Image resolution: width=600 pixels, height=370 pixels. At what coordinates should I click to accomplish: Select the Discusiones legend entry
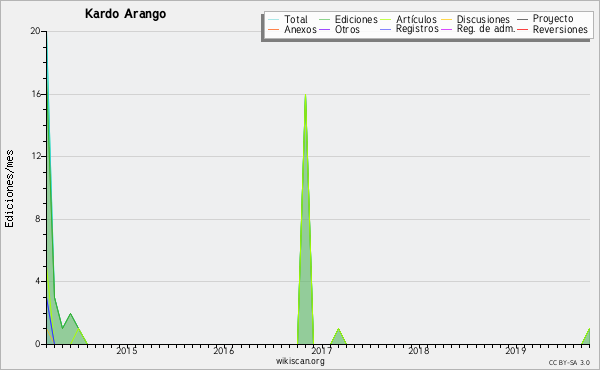(483, 19)
